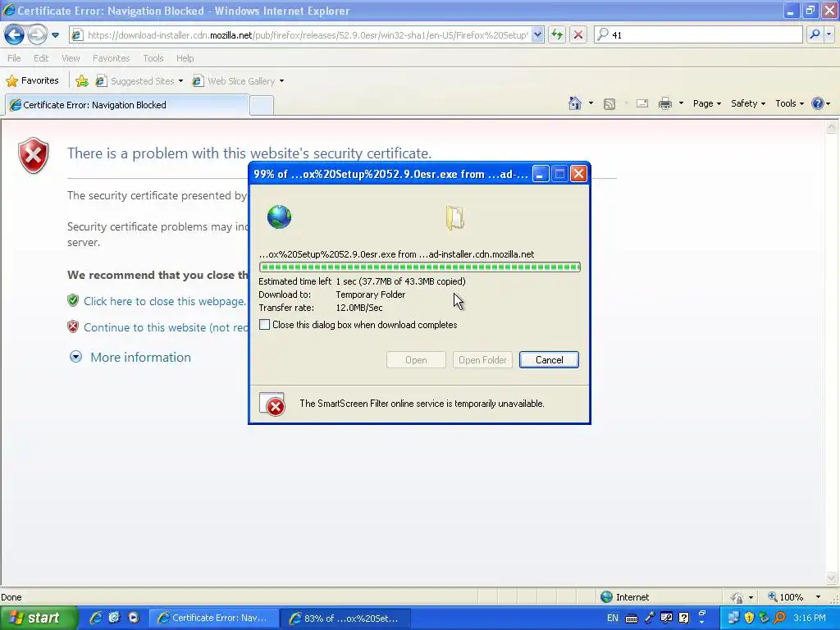
Task: Open the Tools menu in menu bar
Action: [153, 58]
